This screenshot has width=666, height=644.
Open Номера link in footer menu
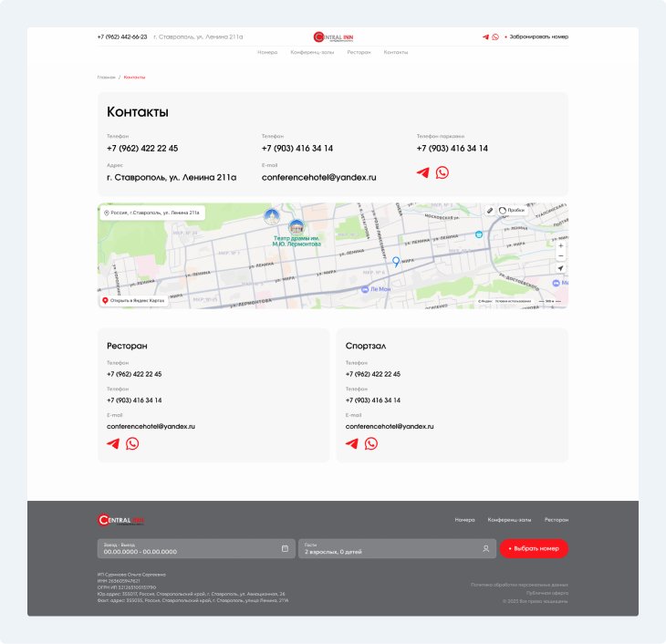pyautogui.click(x=464, y=520)
